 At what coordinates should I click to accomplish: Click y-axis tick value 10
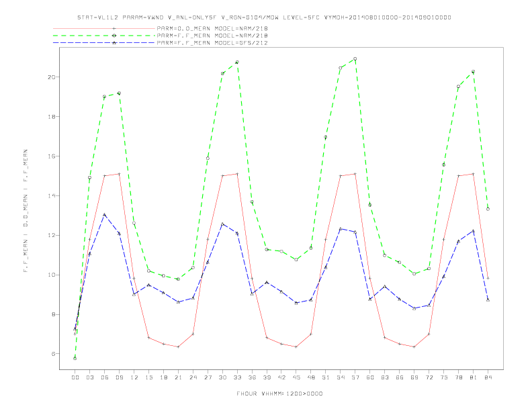[51, 275]
